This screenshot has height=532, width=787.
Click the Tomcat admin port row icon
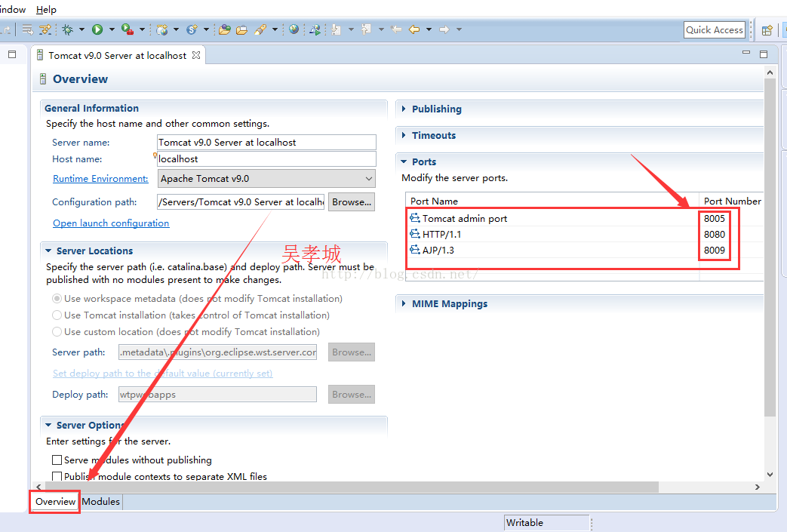pos(414,218)
